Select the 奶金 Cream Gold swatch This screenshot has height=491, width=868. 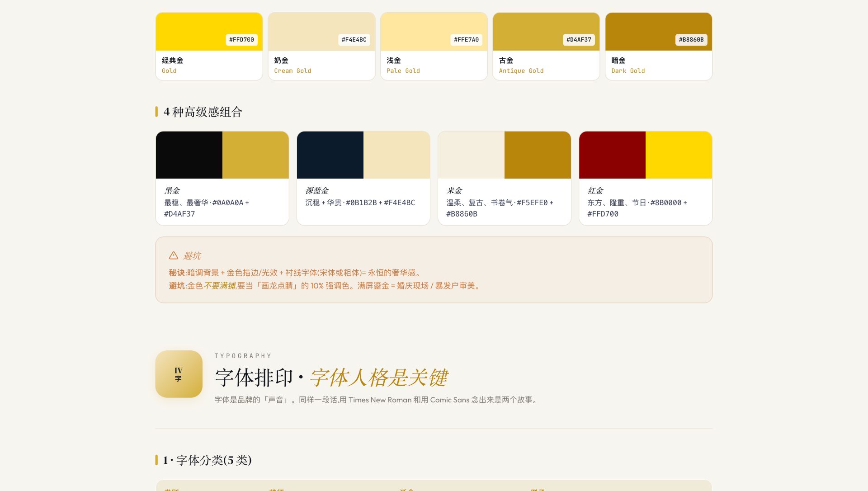pos(321,47)
